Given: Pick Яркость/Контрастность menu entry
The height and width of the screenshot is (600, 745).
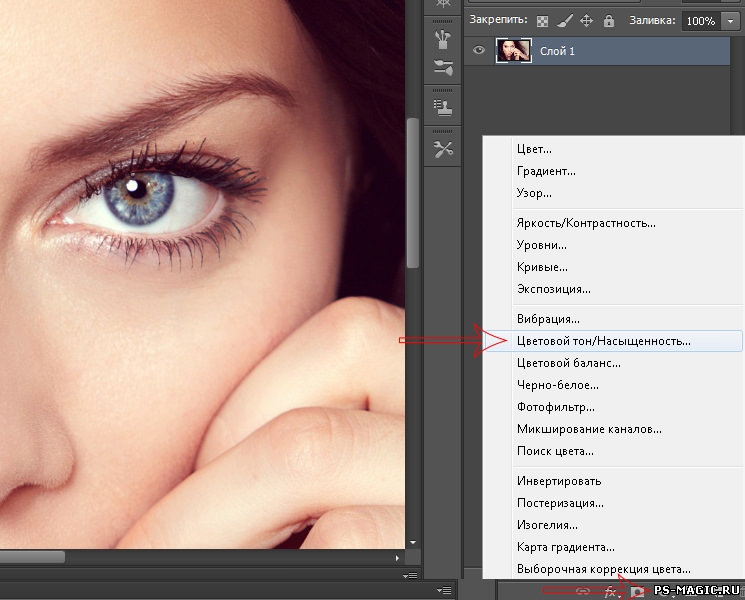Looking at the screenshot, I should 586,223.
